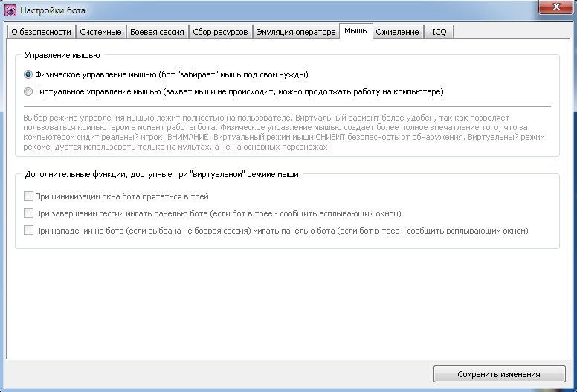Screen dimensions: 577x392
Task: Click the bot app icon in title bar
Action: point(10,10)
